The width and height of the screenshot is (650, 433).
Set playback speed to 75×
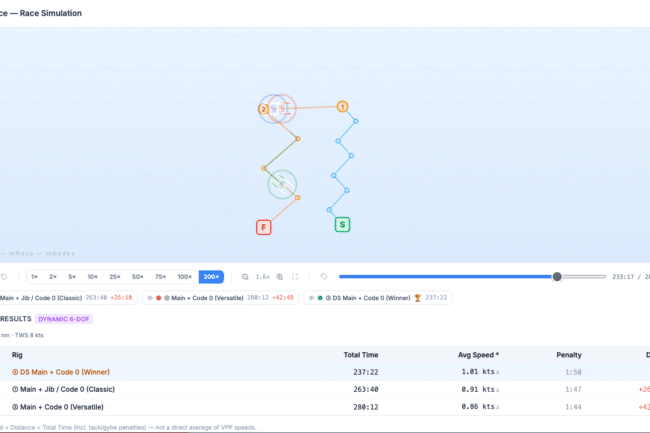[160, 277]
